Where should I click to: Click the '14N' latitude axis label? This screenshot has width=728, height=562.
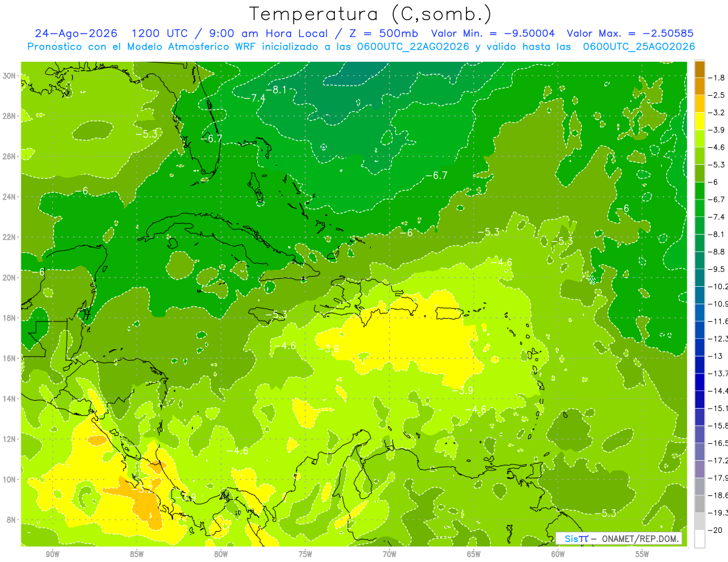click(10, 398)
